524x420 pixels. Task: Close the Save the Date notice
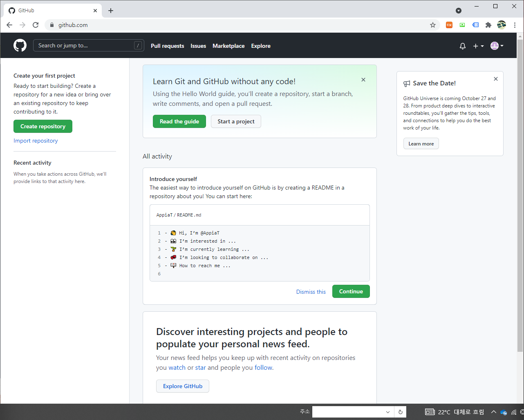click(x=496, y=79)
